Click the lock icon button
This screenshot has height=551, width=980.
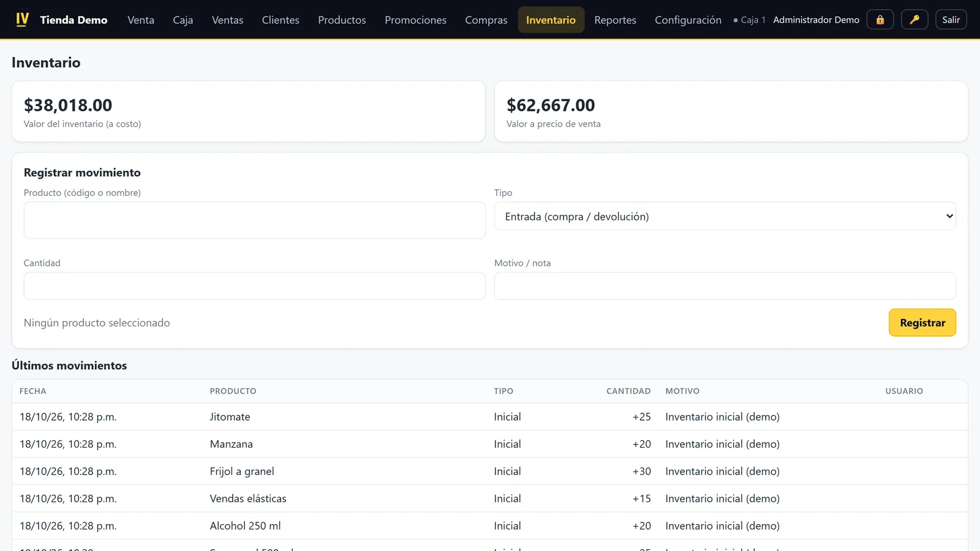[x=880, y=20]
